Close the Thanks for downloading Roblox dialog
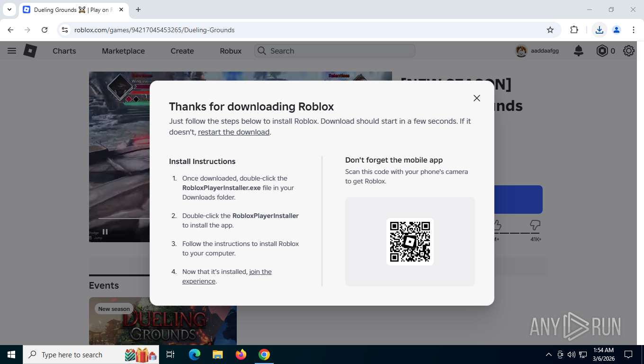This screenshot has width=644, height=364. click(x=477, y=98)
